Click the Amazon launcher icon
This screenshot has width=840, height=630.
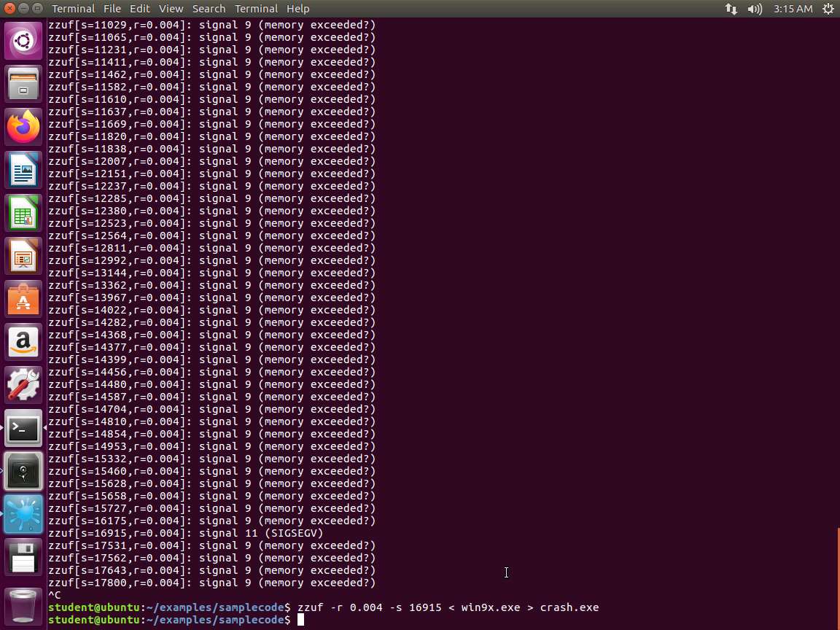coord(23,343)
